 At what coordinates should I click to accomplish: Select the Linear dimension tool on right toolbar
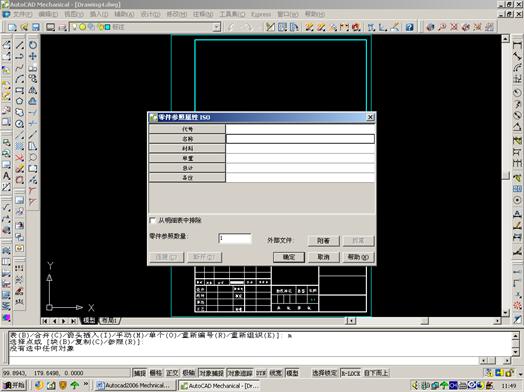click(x=517, y=45)
